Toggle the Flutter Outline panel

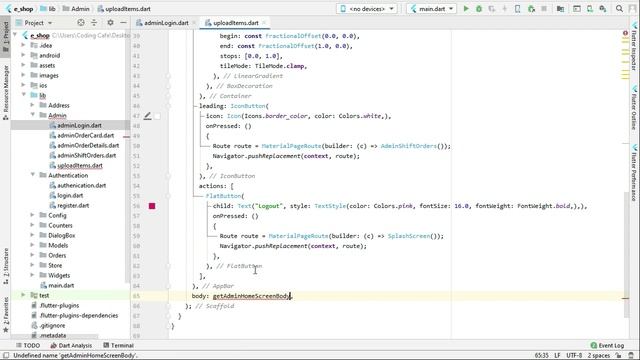[x=634, y=109]
